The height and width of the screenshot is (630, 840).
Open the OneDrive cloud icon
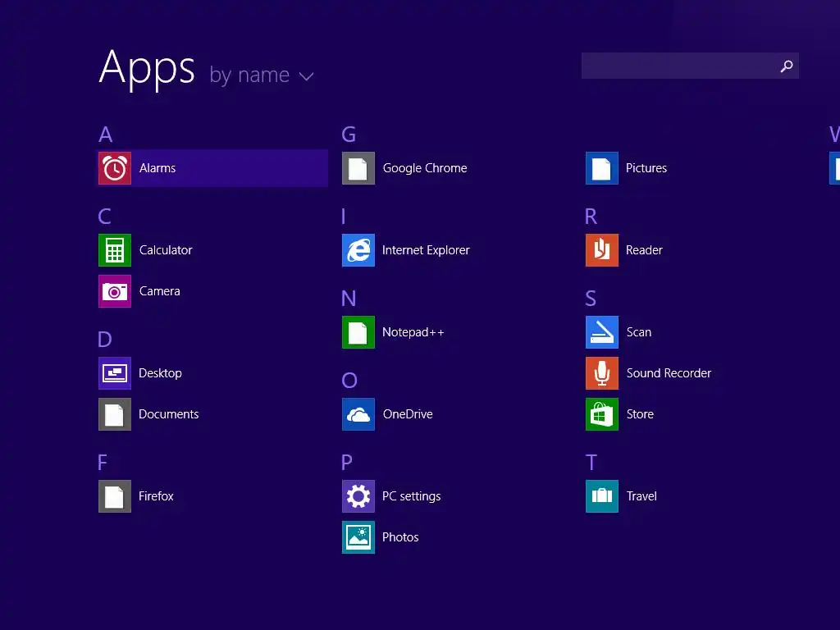pos(358,414)
